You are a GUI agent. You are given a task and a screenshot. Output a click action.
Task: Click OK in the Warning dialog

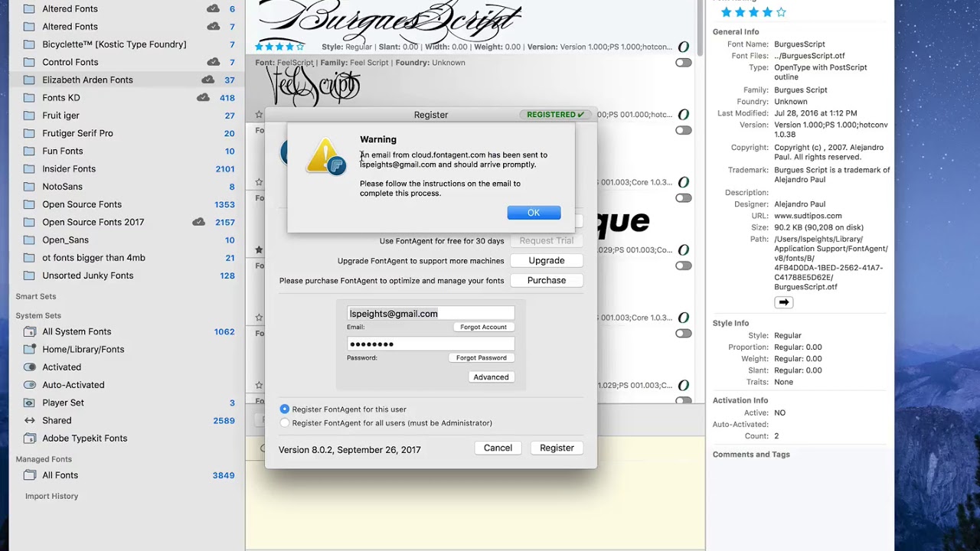[x=534, y=213]
